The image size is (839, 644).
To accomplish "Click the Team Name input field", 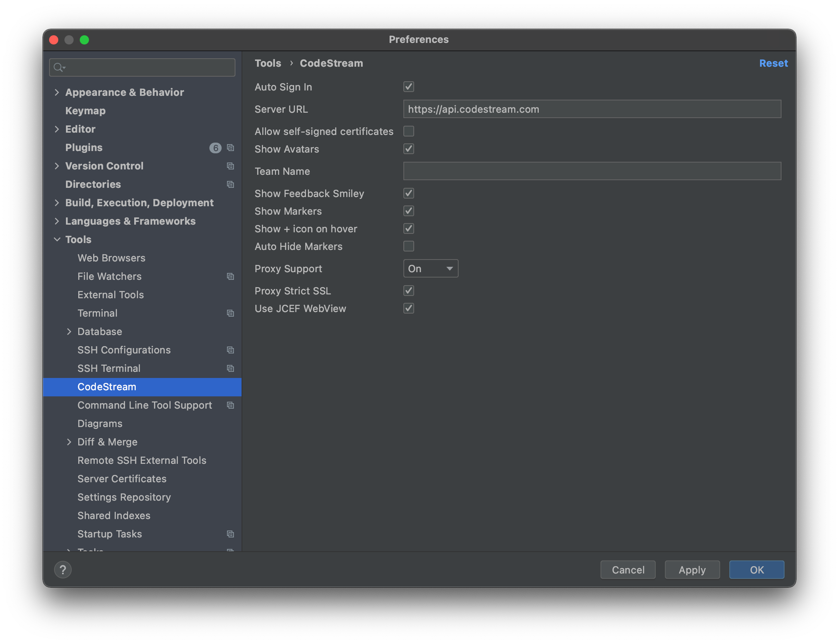I will point(592,171).
